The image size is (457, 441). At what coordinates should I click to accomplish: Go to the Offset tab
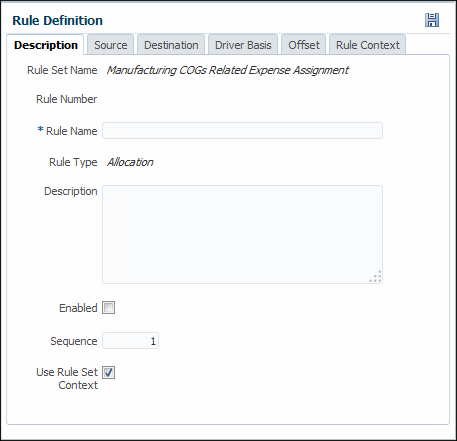[304, 45]
